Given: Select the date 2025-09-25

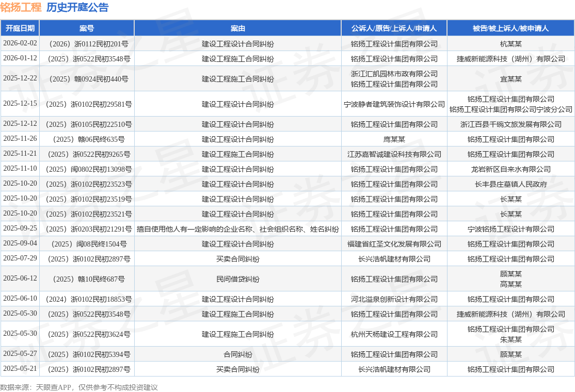Looking at the screenshot, I should pyautogui.click(x=20, y=228).
